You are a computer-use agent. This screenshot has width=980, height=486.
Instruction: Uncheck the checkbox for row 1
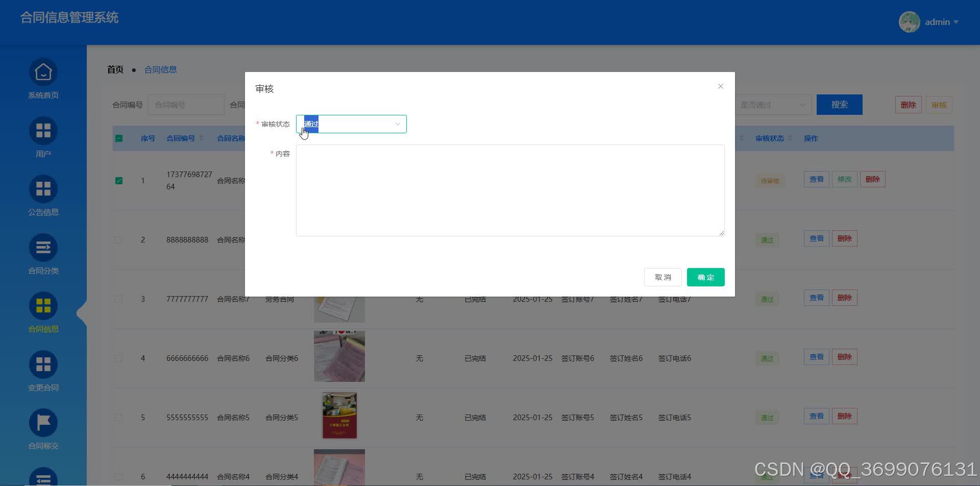pyautogui.click(x=119, y=181)
